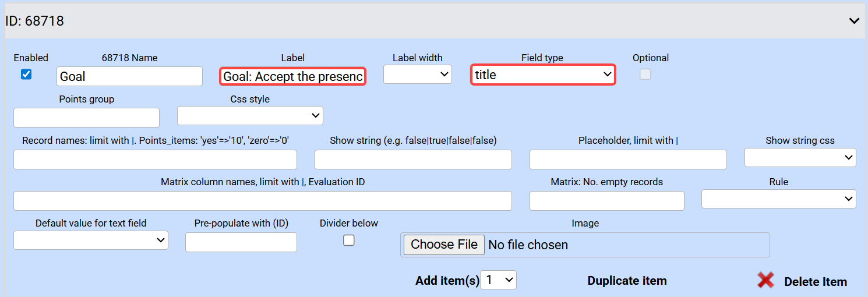868x297 pixels.
Task: Click the Points group input field
Action: click(x=86, y=118)
